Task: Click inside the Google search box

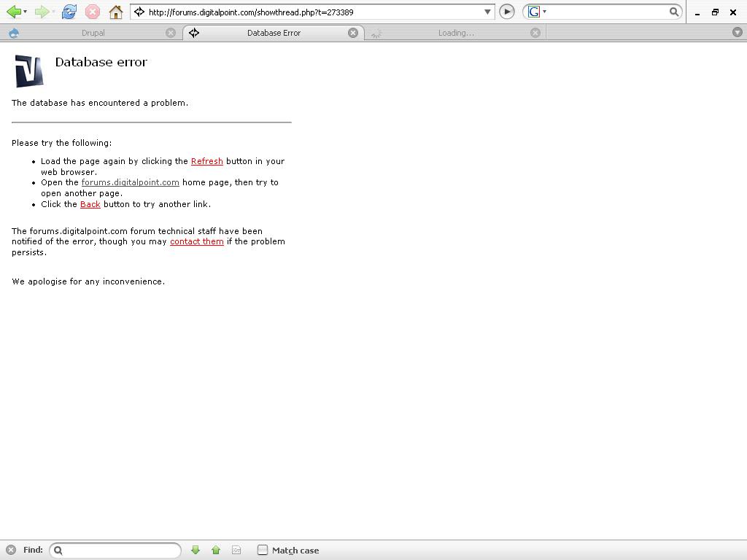Action: pyautogui.click(x=608, y=12)
